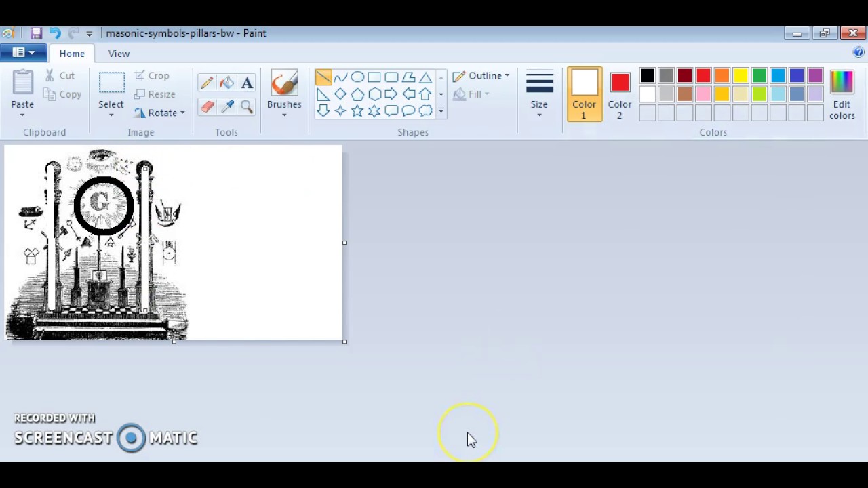Pick the red color swatch
The width and height of the screenshot is (868, 488).
pyautogui.click(x=704, y=77)
